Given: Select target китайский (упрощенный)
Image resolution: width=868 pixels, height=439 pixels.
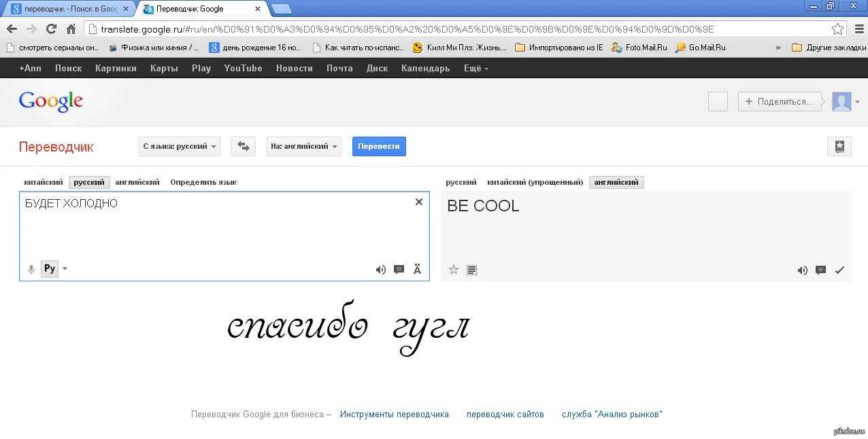Looking at the screenshot, I should (535, 182).
